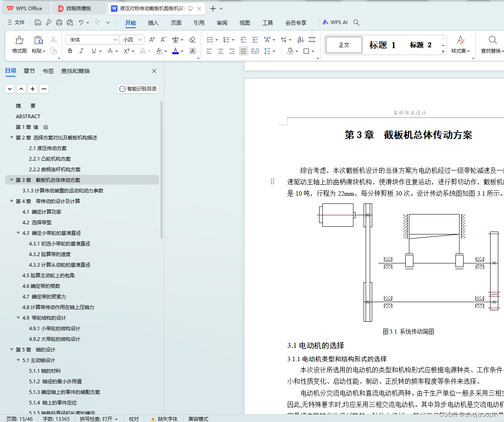Open the 文件 menu

[16, 22]
